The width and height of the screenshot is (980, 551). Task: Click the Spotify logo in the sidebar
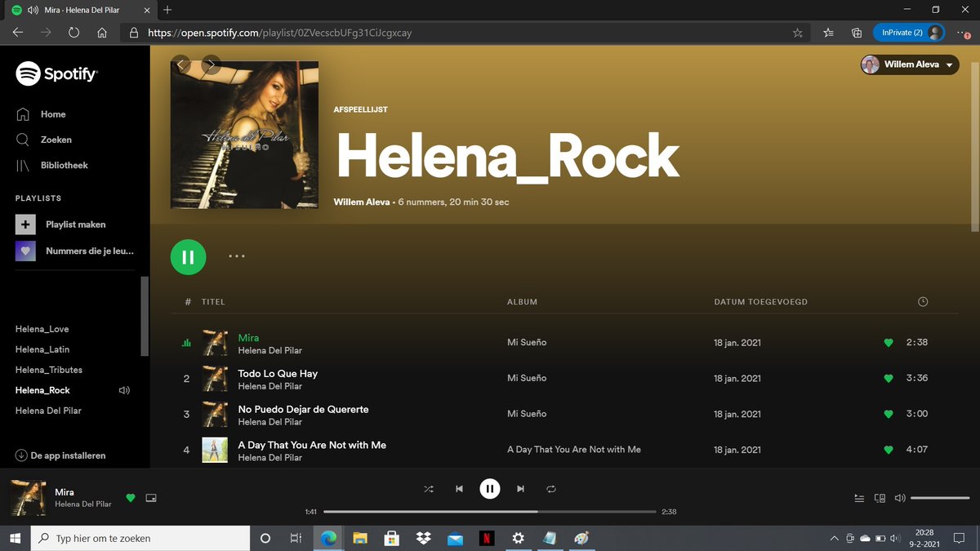56,74
